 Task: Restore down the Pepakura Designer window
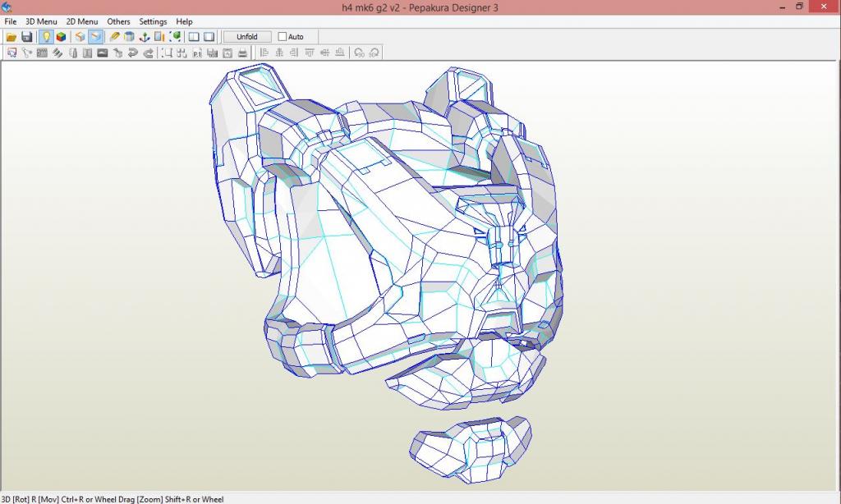coord(800,7)
